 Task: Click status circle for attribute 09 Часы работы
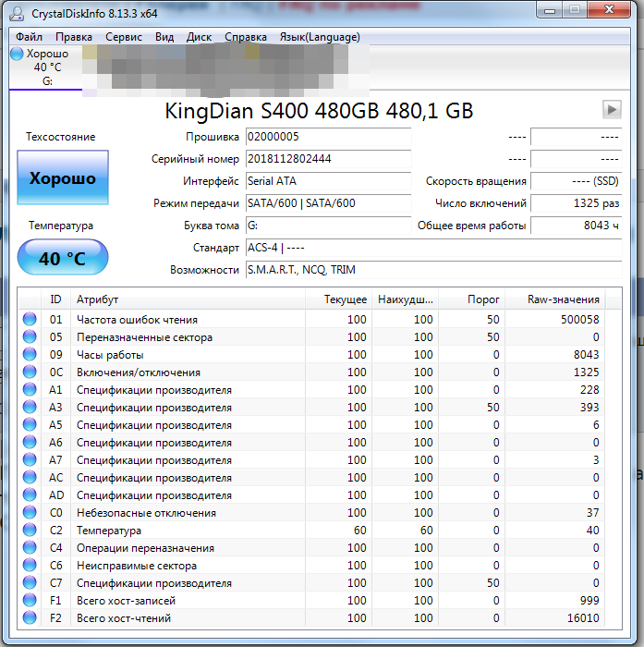click(30, 354)
